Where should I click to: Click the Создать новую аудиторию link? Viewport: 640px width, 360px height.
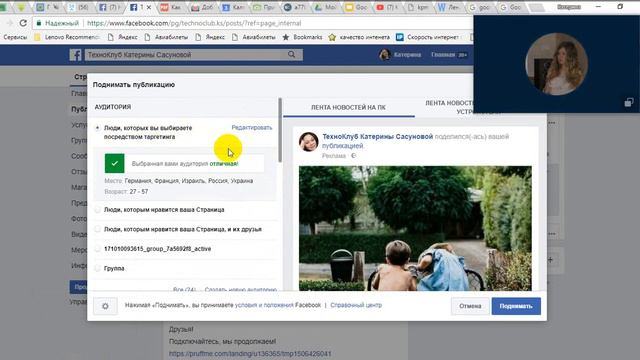click(x=241, y=289)
